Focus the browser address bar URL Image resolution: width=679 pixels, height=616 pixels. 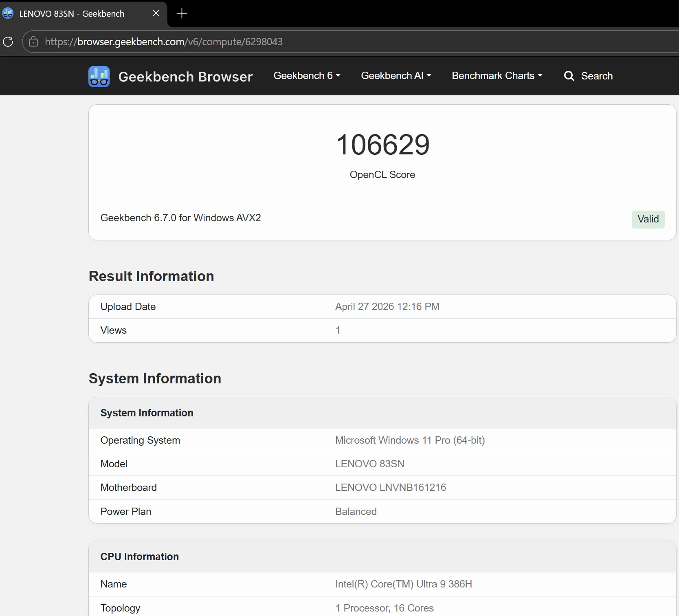[164, 42]
